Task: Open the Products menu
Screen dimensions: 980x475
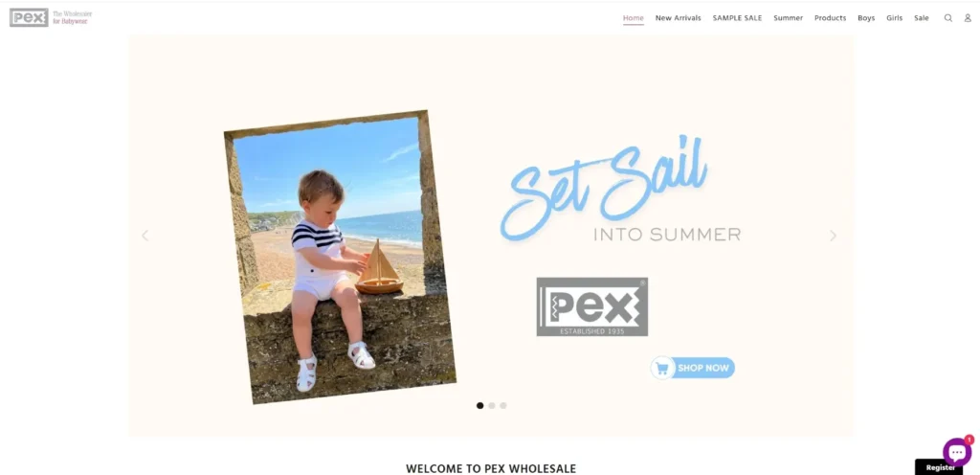Action: 830,18
